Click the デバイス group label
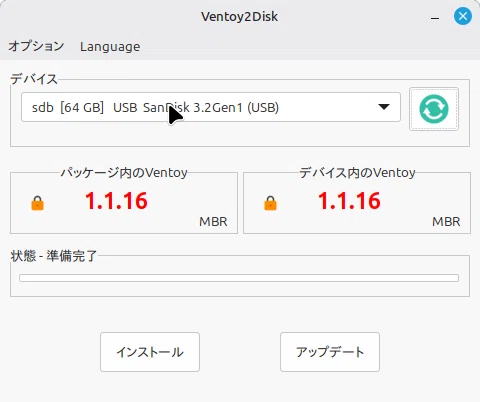480x402 pixels. [34, 79]
